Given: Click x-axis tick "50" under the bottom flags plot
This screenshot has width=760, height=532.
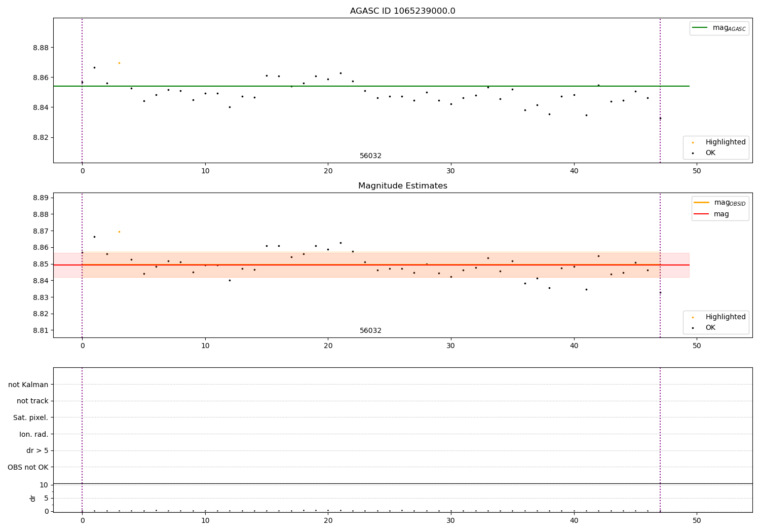Looking at the screenshot, I should click(x=697, y=520).
